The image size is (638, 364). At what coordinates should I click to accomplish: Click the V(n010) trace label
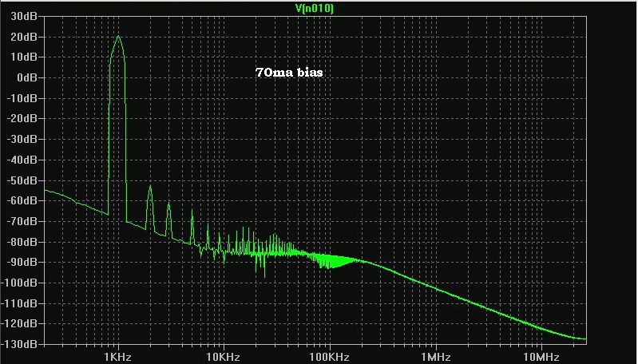[x=314, y=8]
